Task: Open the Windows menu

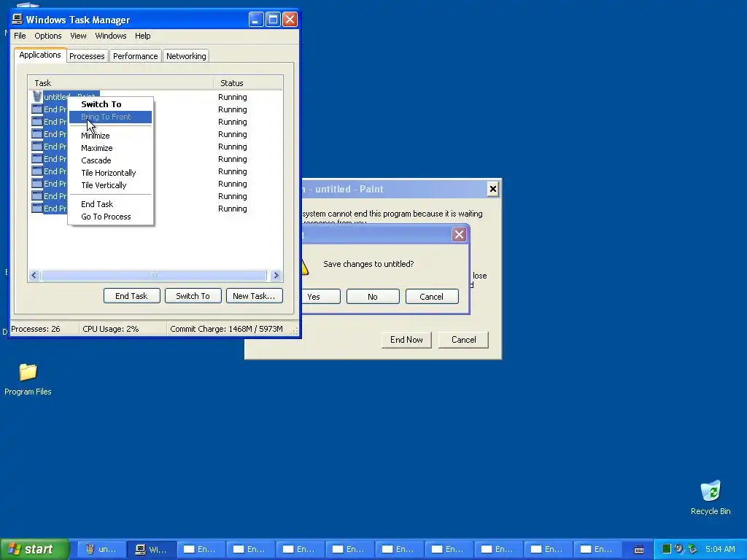Action: click(111, 36)
